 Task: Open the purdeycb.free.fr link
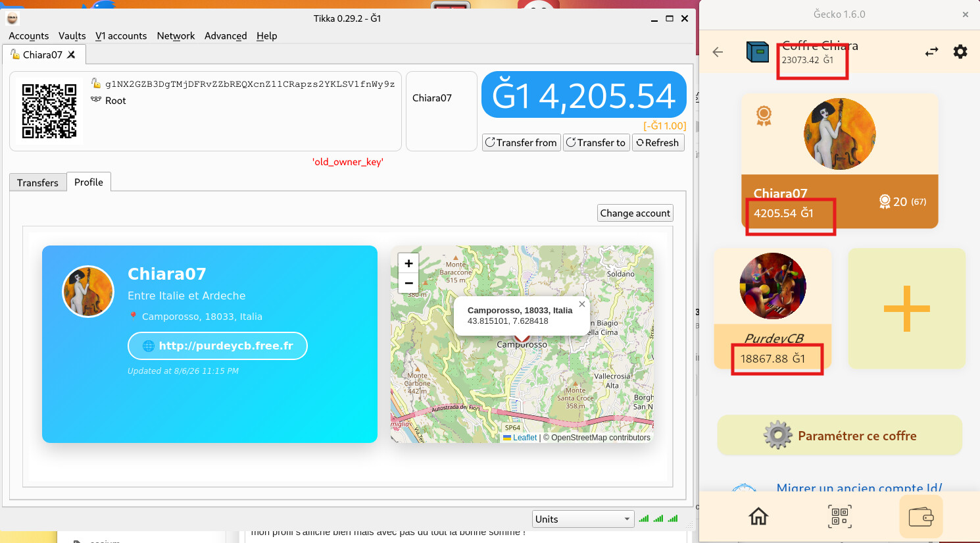coord(218,346)
